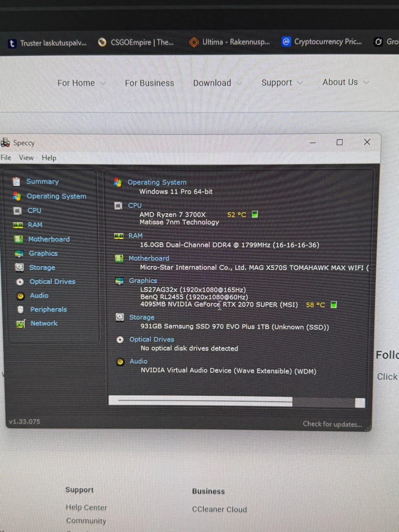This screenshot has width=399, height=532.
Task: Open the Optical Drives heading link in summary
Action: coord(152,340)
